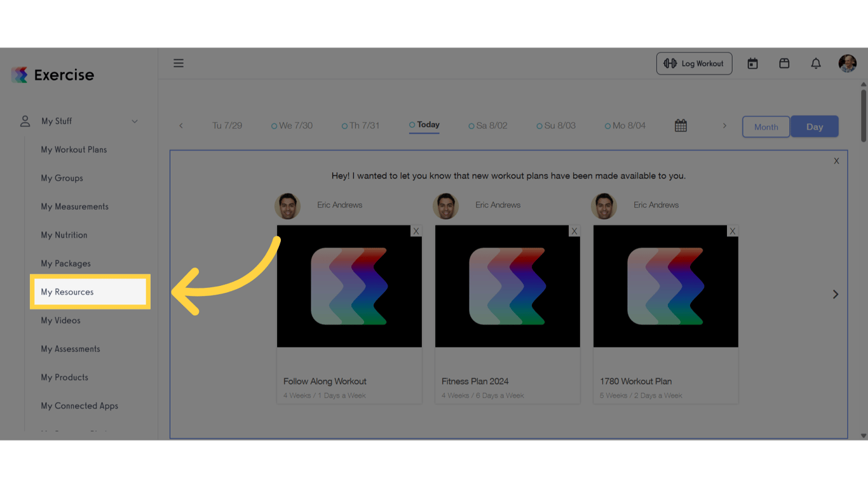868x488 pixels.
Task: Go to previous week arrow
Action: (x=181, y=126)
